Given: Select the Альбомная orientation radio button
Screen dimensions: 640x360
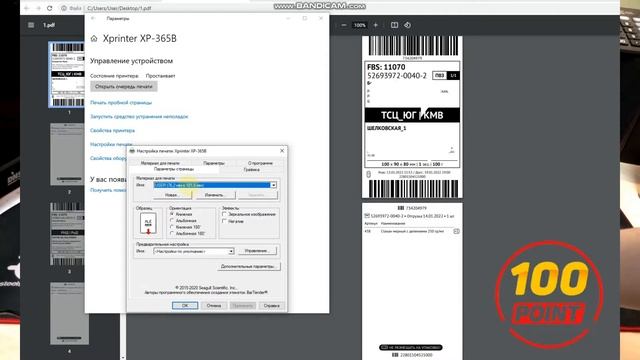Looking at the screenshot, I should 172,220.
